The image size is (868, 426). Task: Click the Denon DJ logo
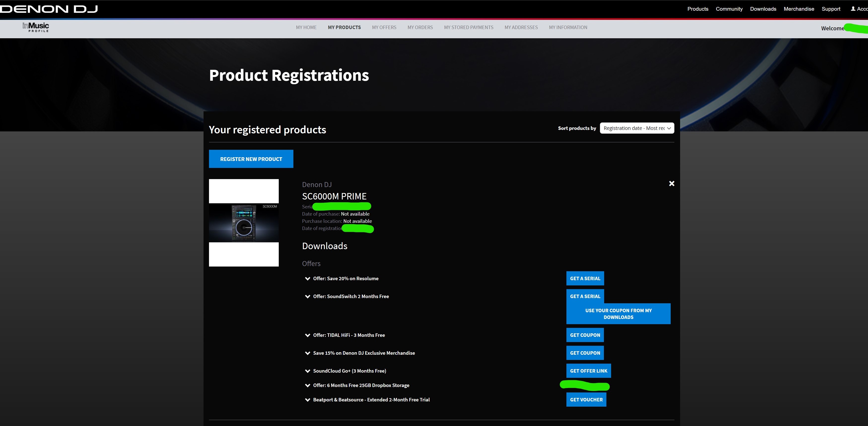[49, 9]
